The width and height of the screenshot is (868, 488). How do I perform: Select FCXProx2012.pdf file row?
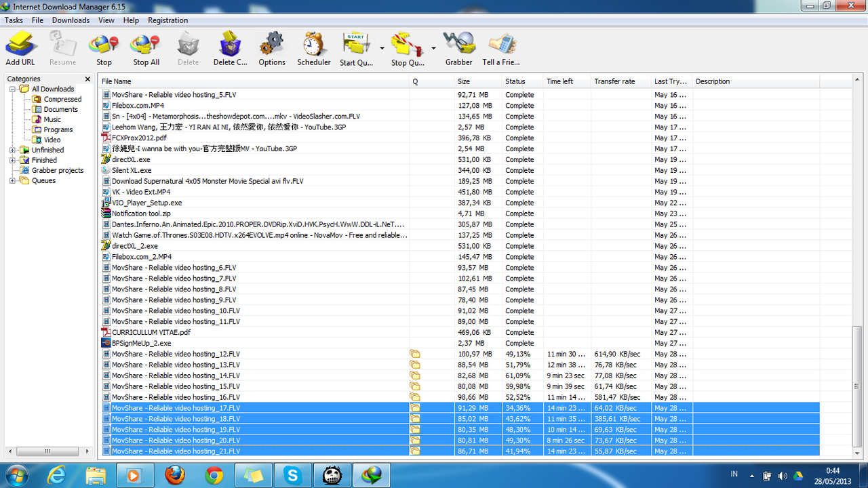pos(460,138)
